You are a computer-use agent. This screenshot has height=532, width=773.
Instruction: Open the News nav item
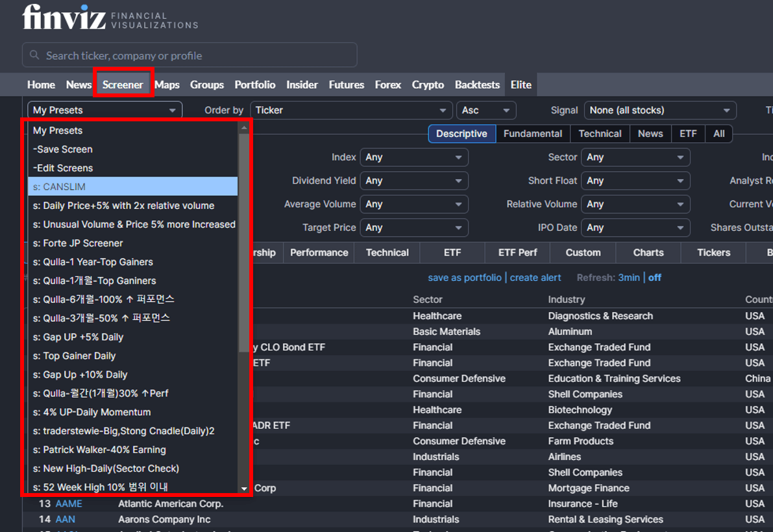[x=79, y=85]
